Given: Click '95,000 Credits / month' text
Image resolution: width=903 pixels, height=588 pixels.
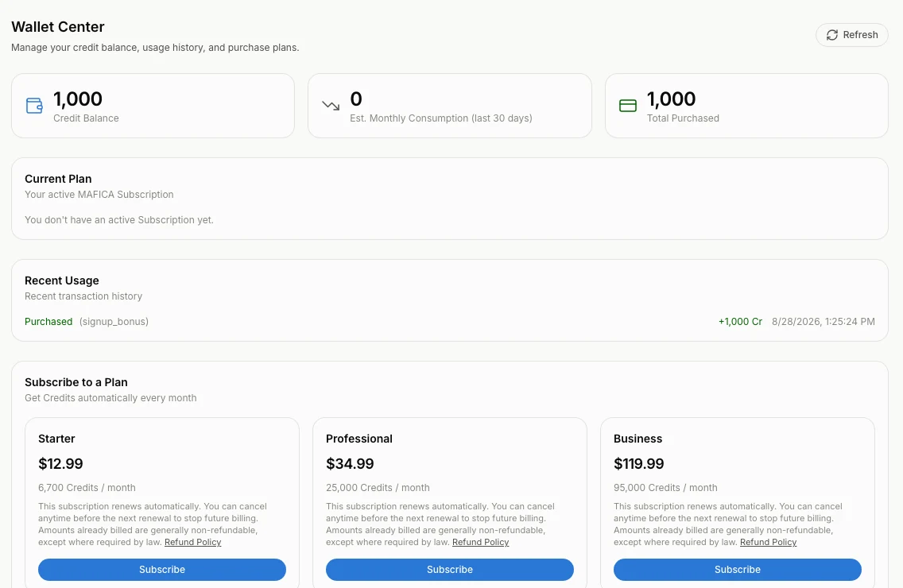Looking at the screenshot, I should pos(665,488).
